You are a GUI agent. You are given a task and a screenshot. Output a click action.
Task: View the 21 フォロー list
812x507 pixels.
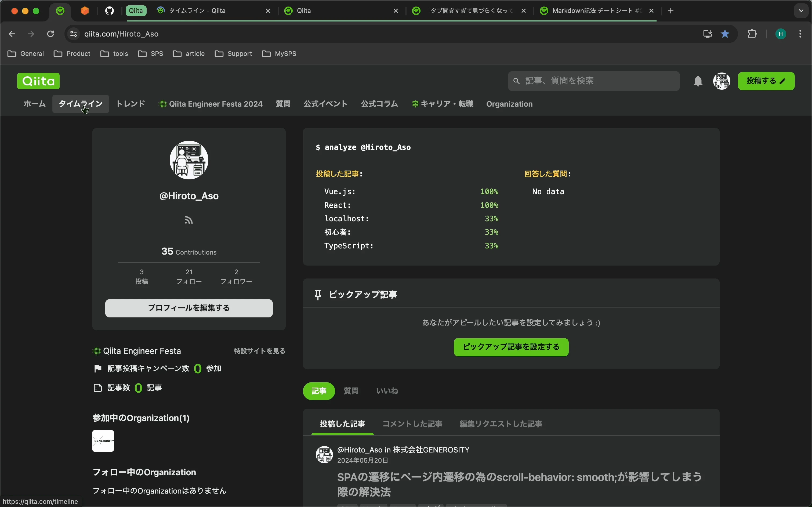pos(189,277)
